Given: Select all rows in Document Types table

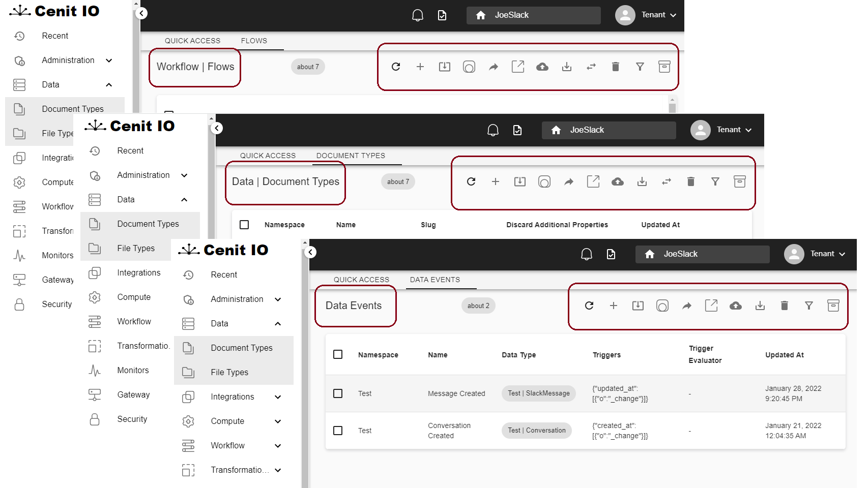Looking at the screenshot, I should click(x=244, y=225).
